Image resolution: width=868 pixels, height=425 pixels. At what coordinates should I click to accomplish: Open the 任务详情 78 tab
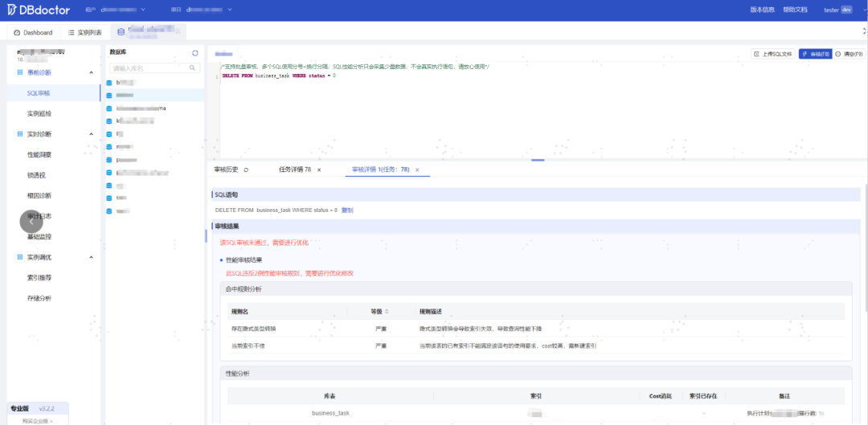tap(294, 170)
